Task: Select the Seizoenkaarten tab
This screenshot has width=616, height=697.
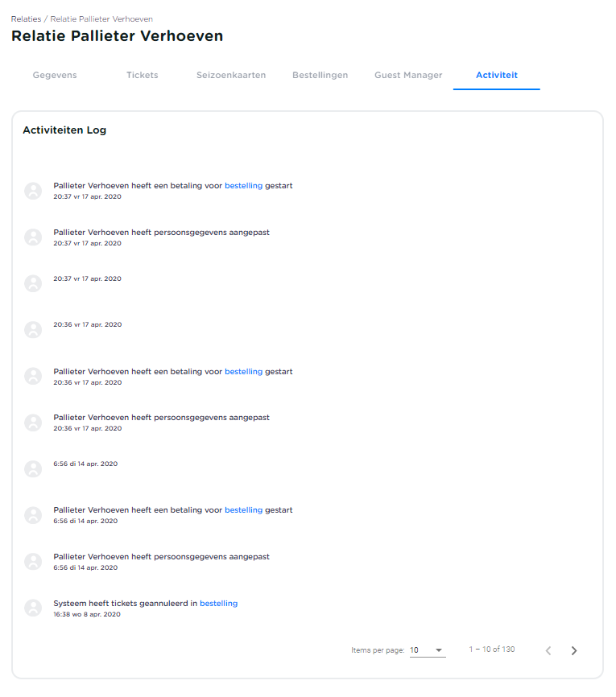Action: click(x=231, y=75)
